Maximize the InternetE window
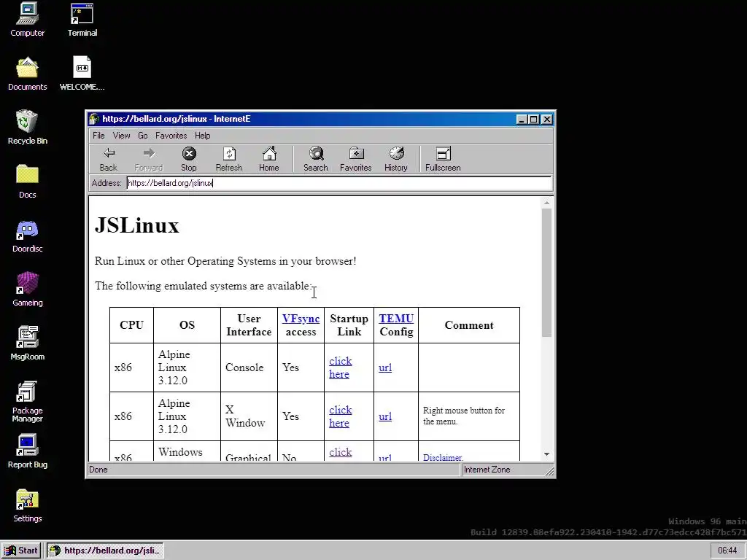Screen dimensions: 747x560 click(533, 120)
